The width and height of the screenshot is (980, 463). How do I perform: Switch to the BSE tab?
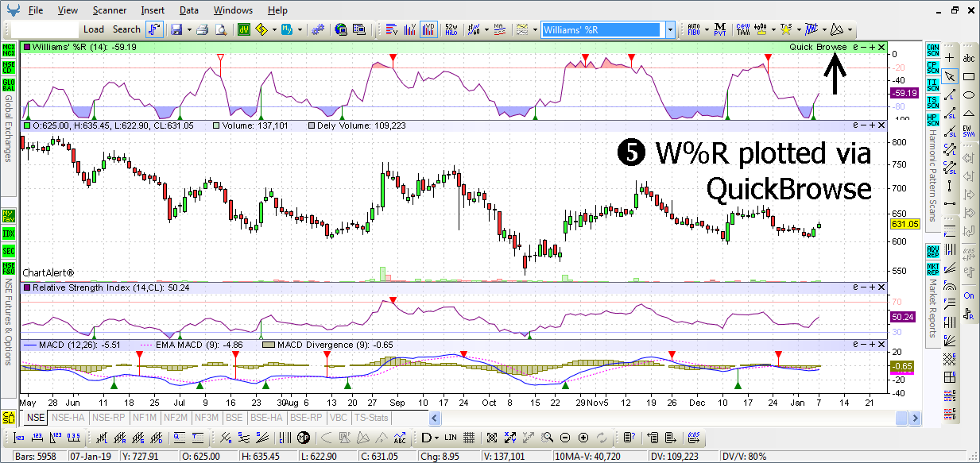pos(234,417)
